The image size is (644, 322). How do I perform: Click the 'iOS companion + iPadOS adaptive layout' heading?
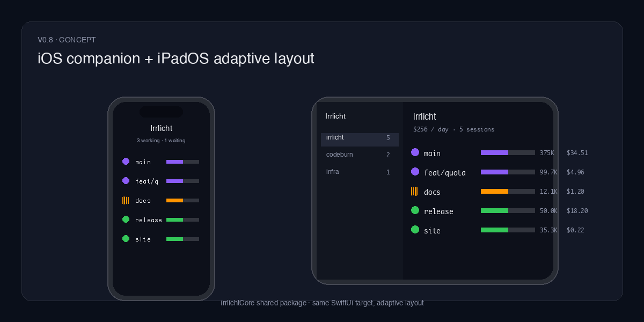(176, 58)
